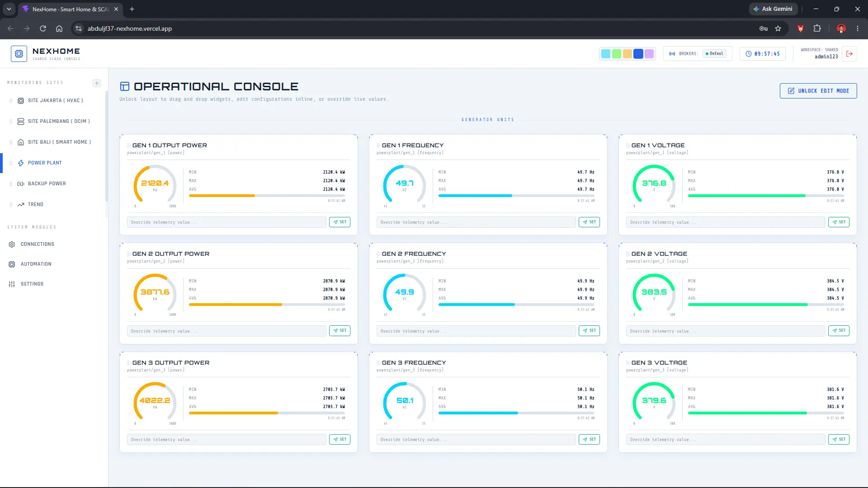The height and width of the screenshot is (488, 868).
Task: Open the Chrome three-dot menu
Action: (858, 28)
